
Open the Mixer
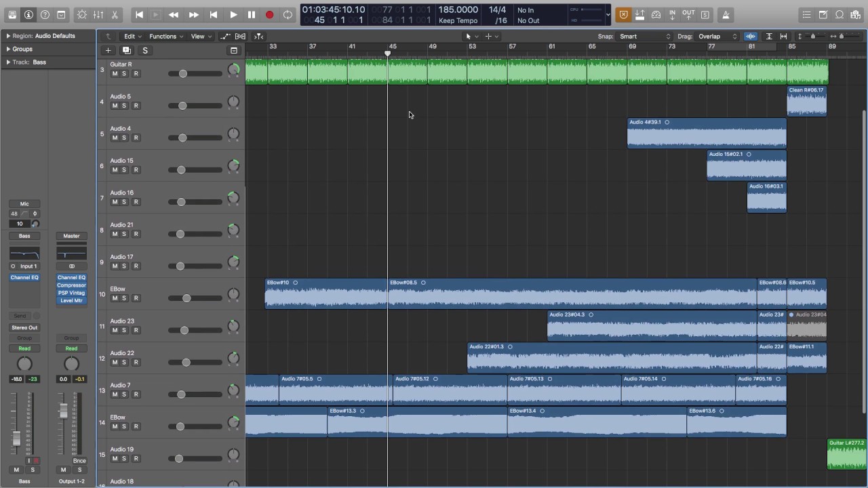tap(98, 15)
